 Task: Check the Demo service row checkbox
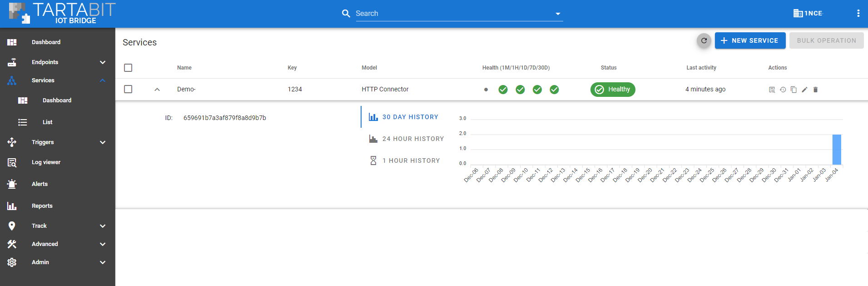[x=128, y=89]
